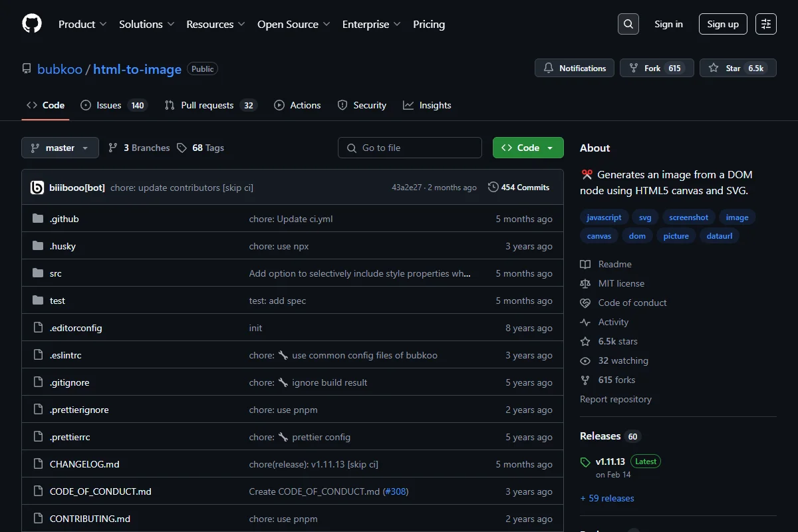Viewport: 798px width, 532px height.
Task: Open the + 59 releases link
Action: 607,498
